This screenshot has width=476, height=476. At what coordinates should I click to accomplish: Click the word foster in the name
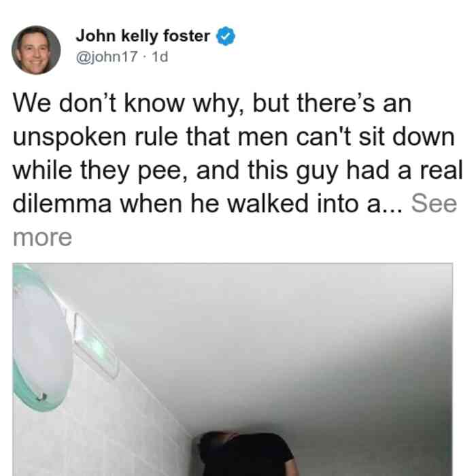(186, 36)
